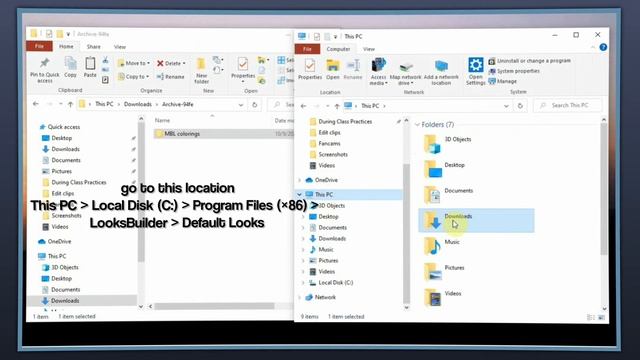Switch to View tab in This PC window
Viewport: 640px width, 360px height.
pyautogui.click(x=369, y=49)
